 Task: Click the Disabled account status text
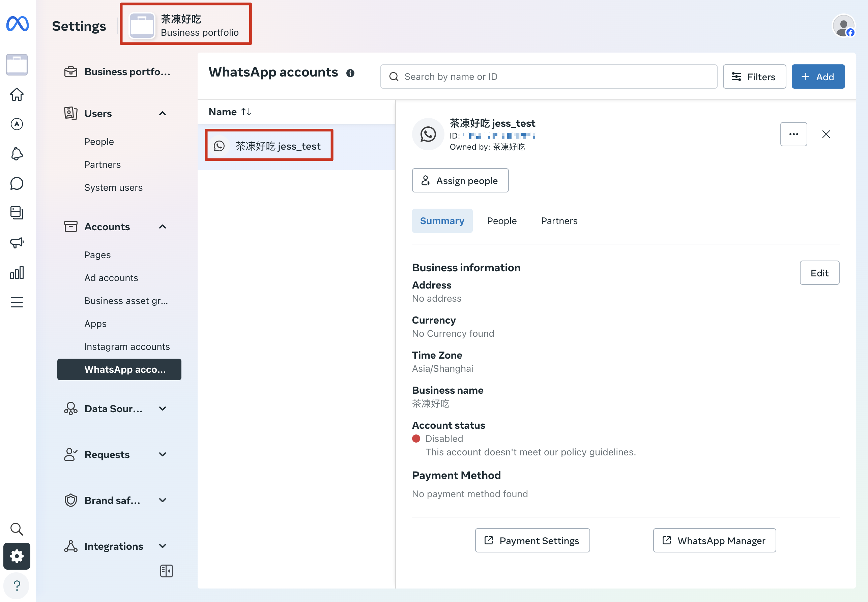point(444,438)
